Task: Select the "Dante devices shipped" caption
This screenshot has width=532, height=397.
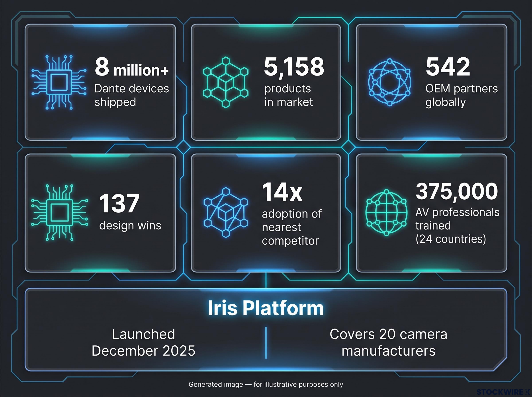Action: coord(132,95)
